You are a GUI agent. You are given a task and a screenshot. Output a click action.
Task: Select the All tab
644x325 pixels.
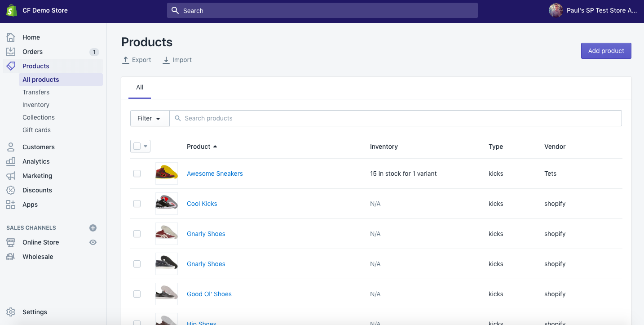pos(140,87)
